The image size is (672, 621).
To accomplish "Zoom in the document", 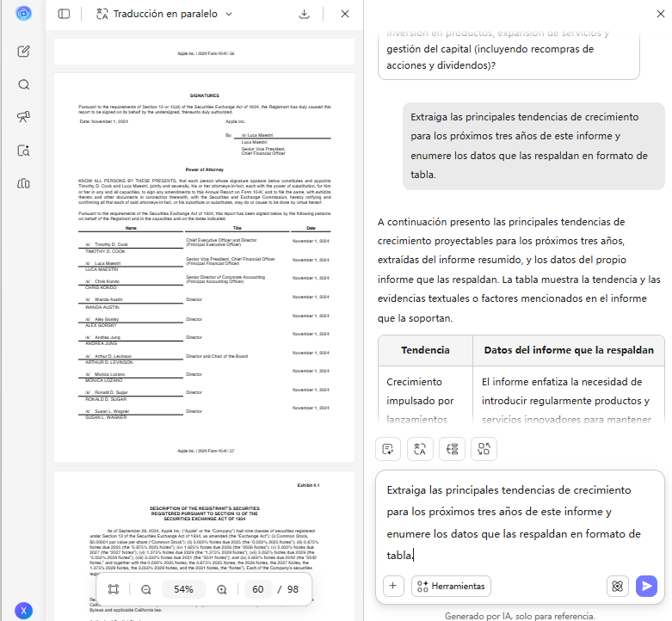I will (222, 589).
